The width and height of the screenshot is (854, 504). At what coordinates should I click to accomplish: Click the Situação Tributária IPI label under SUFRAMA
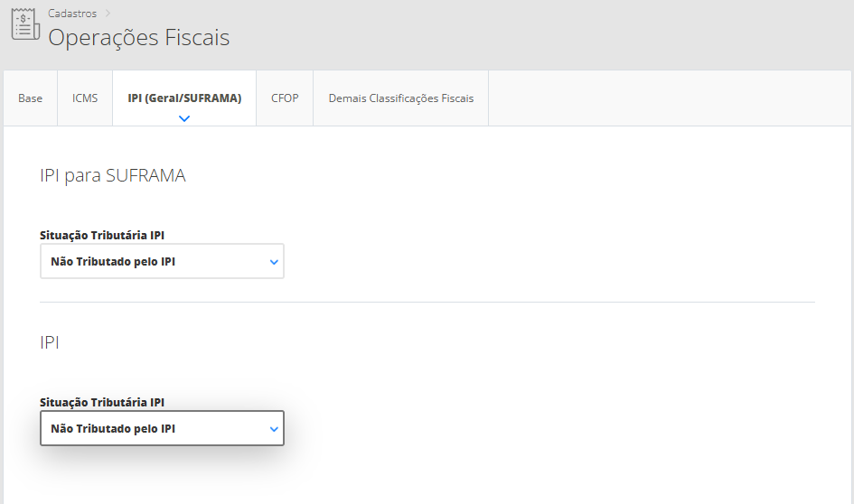(x=102, y=236)
